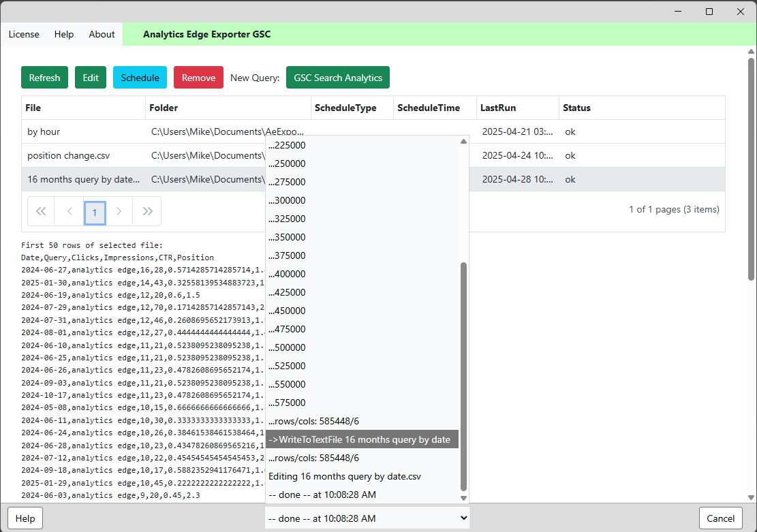
Task: Select log entry '...550000'
Action: click(x=362, y=384)
